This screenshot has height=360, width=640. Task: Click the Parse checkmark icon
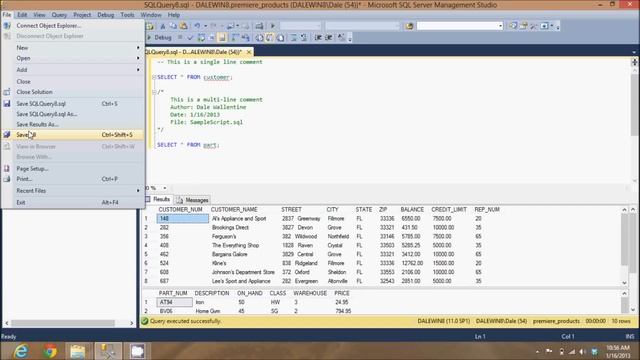point(190,38)
